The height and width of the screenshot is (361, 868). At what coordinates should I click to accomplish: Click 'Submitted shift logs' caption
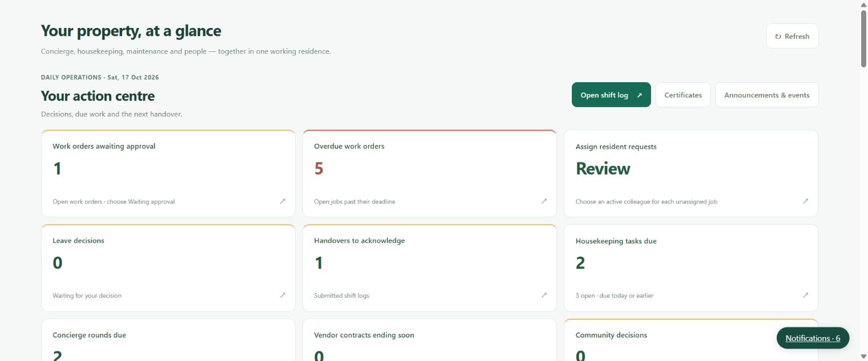point(341,296)
